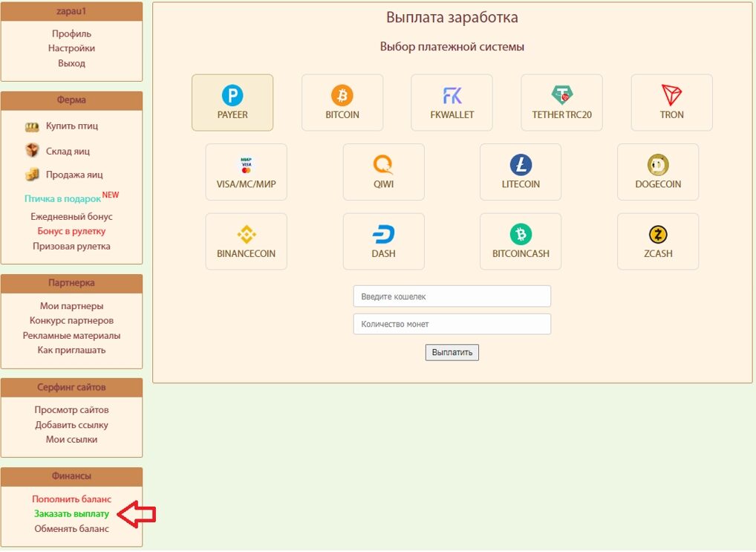Click the Склад яиц box icon
The image size is (756, 552).
coord(32,150)
